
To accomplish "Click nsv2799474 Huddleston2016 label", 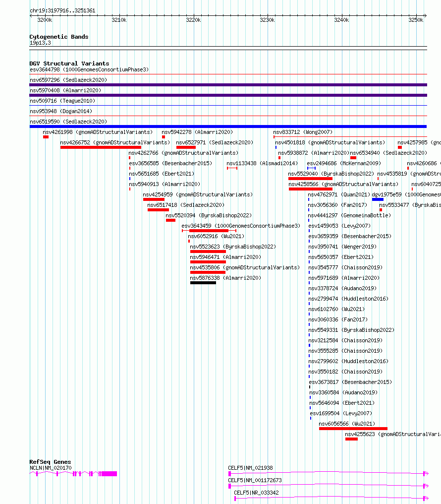I will tap(348, 299).
